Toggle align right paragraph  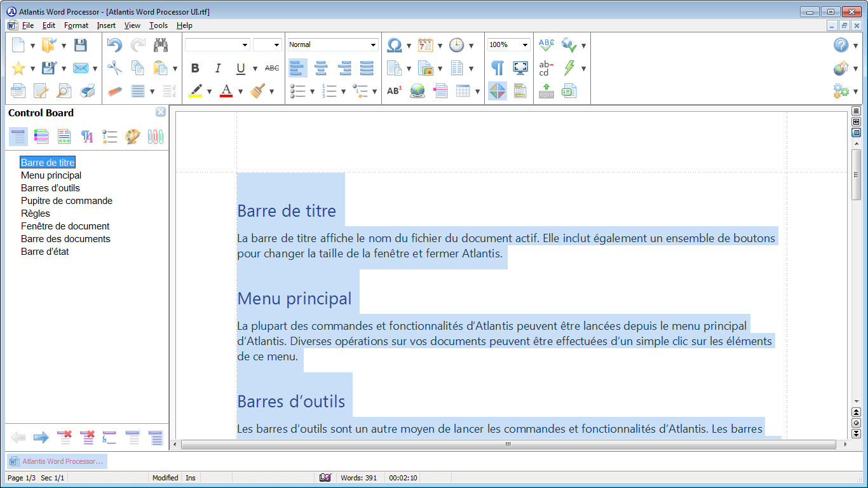[x=344, y=68]
